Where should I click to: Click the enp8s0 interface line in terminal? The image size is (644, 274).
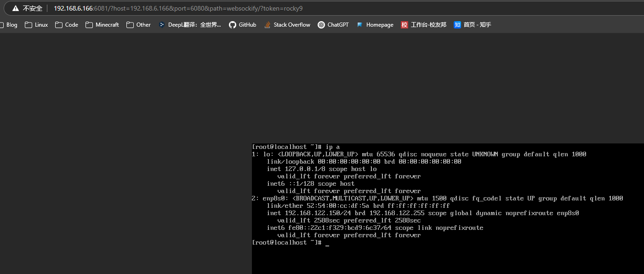(437, 199)
